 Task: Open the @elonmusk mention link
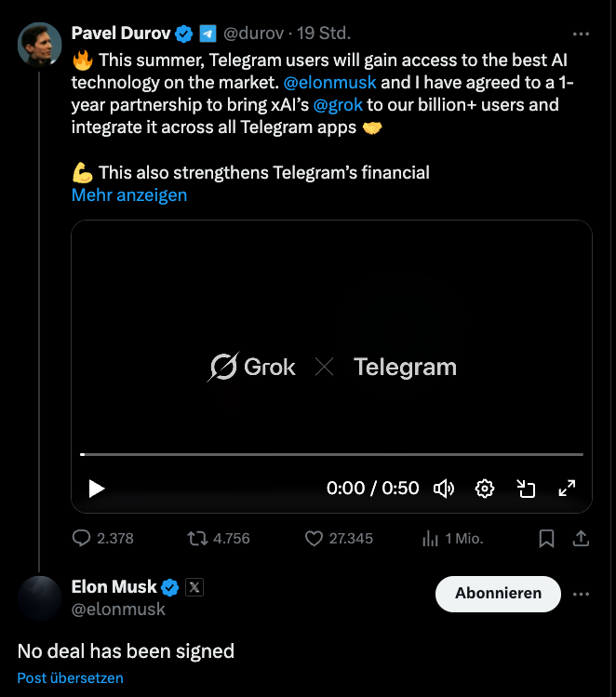(329, 83)
